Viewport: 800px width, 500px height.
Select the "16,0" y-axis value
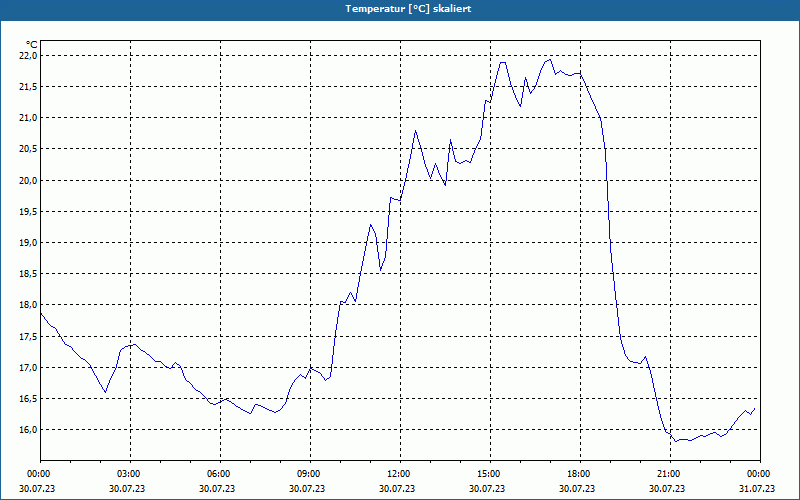[29, 430]
